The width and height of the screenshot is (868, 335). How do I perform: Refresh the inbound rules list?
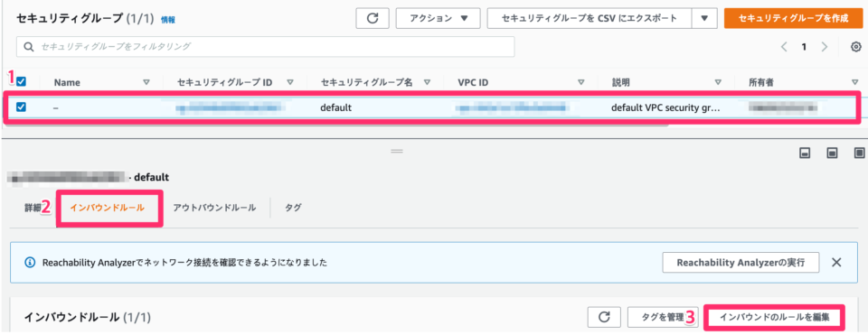pos(605,317)
